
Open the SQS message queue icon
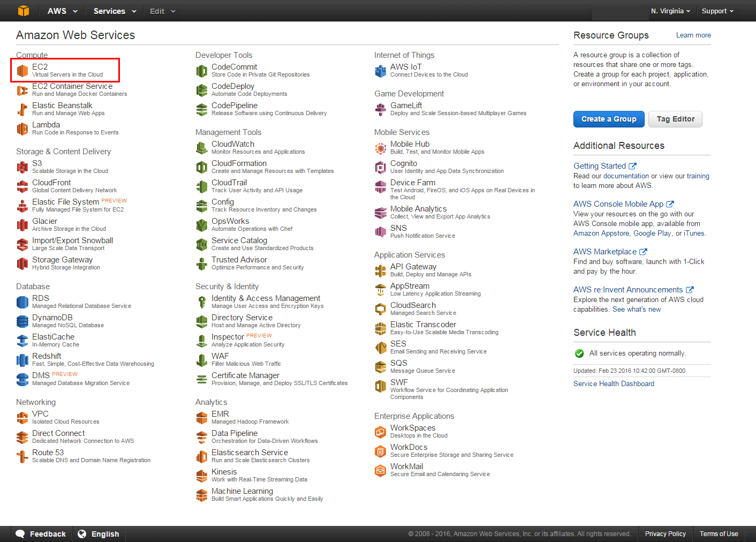[381, 367]
